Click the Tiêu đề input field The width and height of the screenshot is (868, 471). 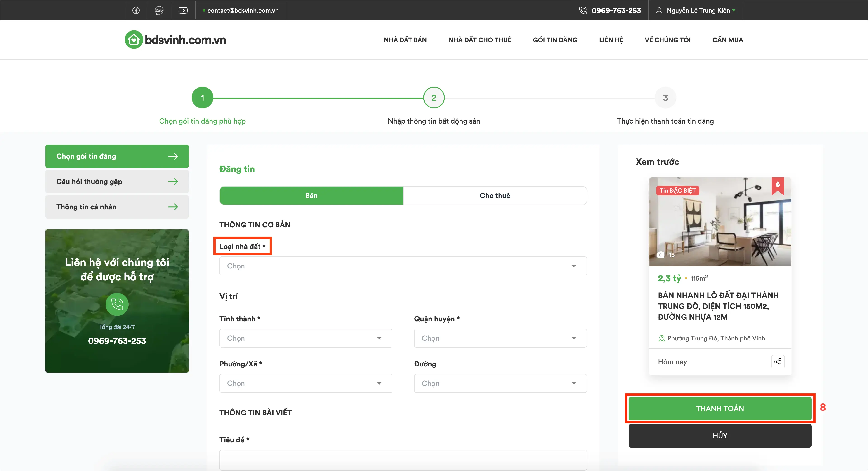click(x=403, y=459)
